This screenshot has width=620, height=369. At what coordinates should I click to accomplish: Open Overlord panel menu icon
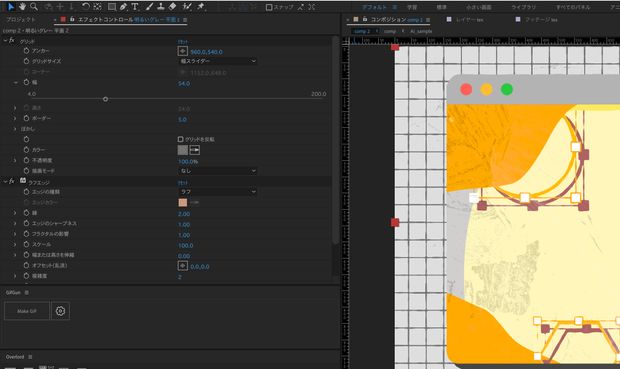(30, 357)
